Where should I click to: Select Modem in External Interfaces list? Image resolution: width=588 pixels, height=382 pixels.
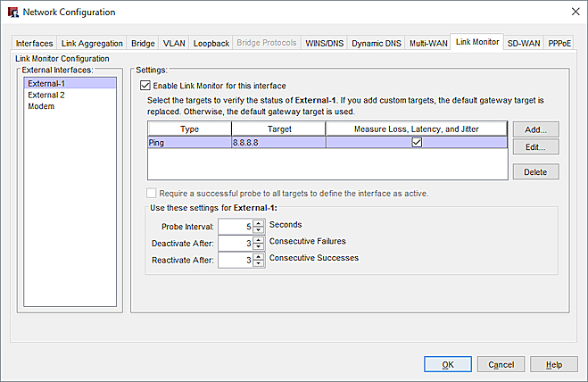point(42,106)
